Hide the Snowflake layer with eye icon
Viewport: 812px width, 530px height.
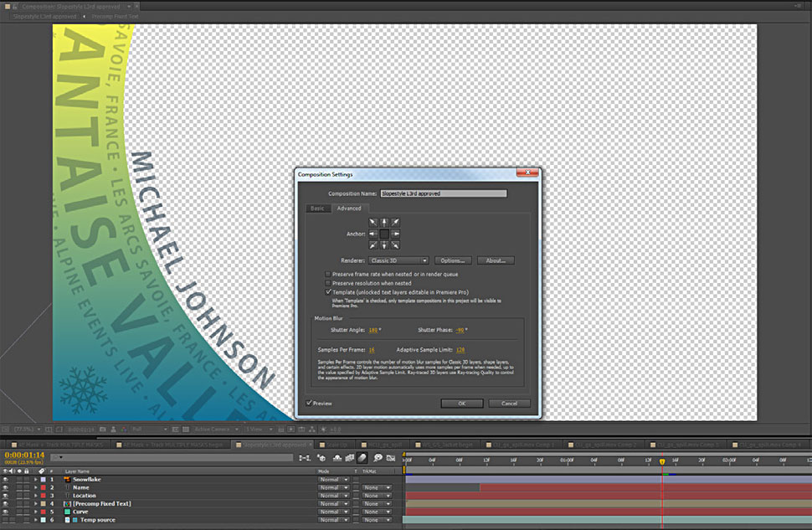tap(5, 480)
